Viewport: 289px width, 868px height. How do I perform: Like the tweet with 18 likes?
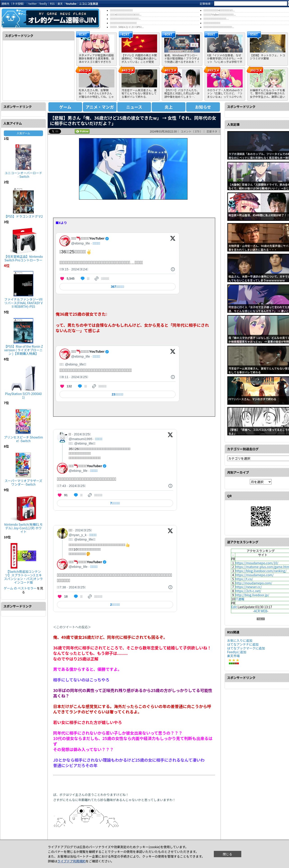point(60,596)
